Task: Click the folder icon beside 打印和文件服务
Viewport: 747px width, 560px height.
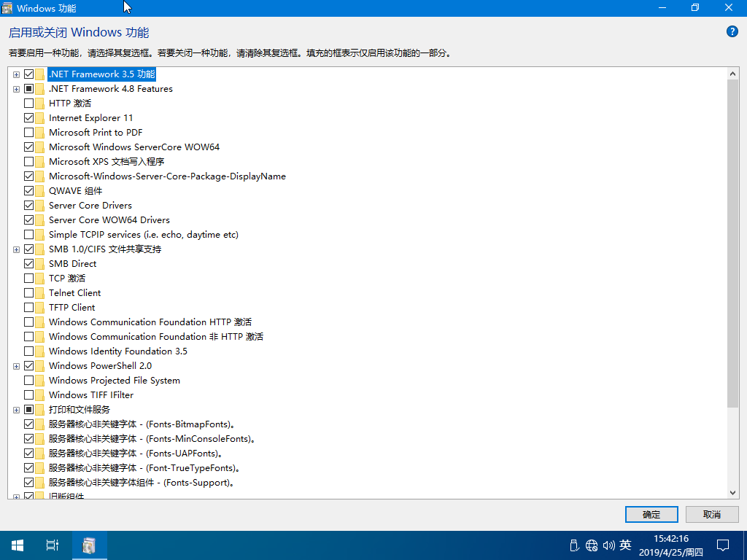Action: (39, 410)
